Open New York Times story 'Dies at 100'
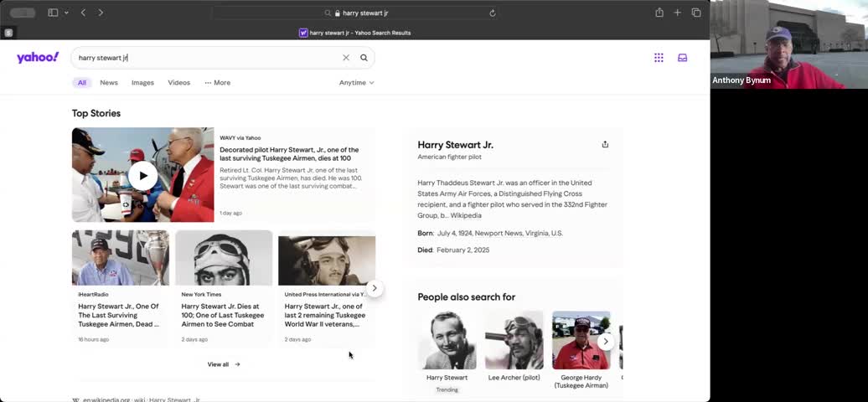 (x=223, y=315)
